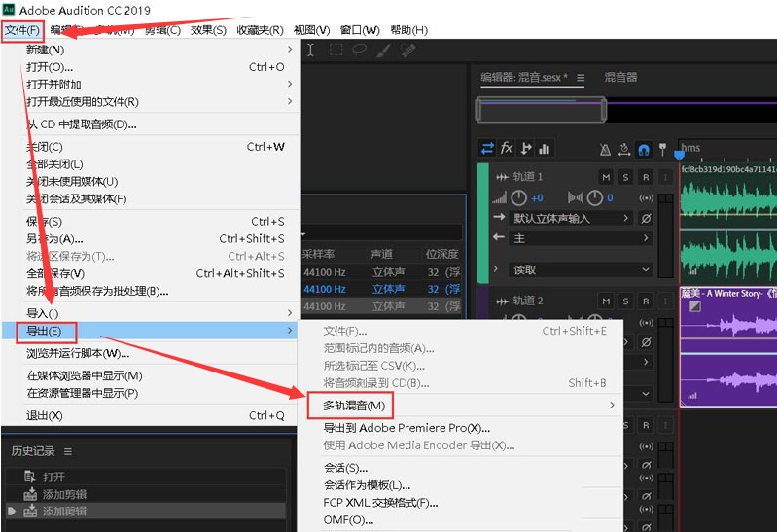Toggle the metronome icon
The width and height of the screenshot is (777, 532).
[x=605, y=149]
